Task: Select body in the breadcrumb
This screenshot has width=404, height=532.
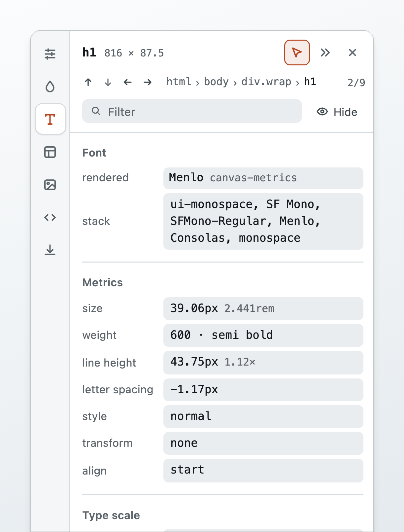Action: (x=216, y=82)
